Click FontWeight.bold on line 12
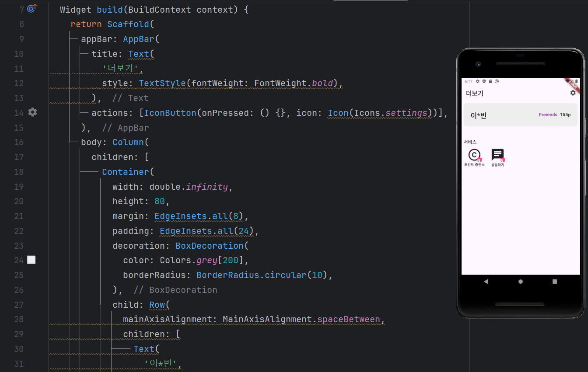The width and height of the screenshot is (588, 372). coord(294,83)
